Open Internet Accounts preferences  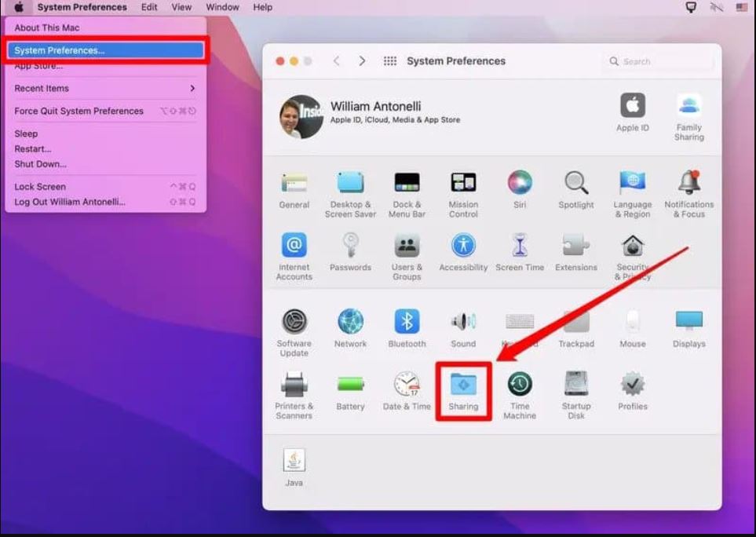click(294, 257)
